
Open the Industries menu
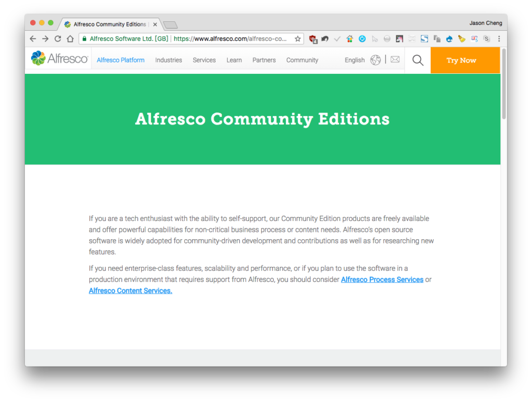pyautogui.click(x=169, y=60)
